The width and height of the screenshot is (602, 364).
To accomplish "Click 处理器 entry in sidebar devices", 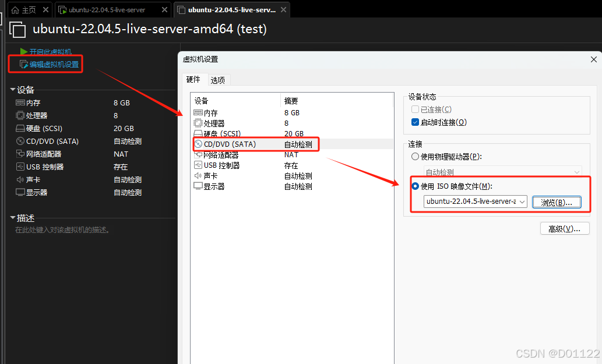I will [37, 115].
